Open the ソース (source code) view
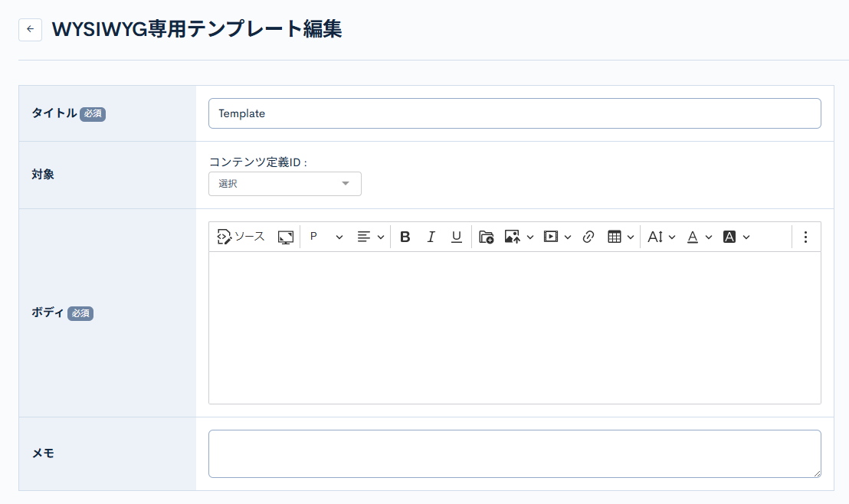Image resolution: width=849 pixels, height=504 pixels. [238, 237]
